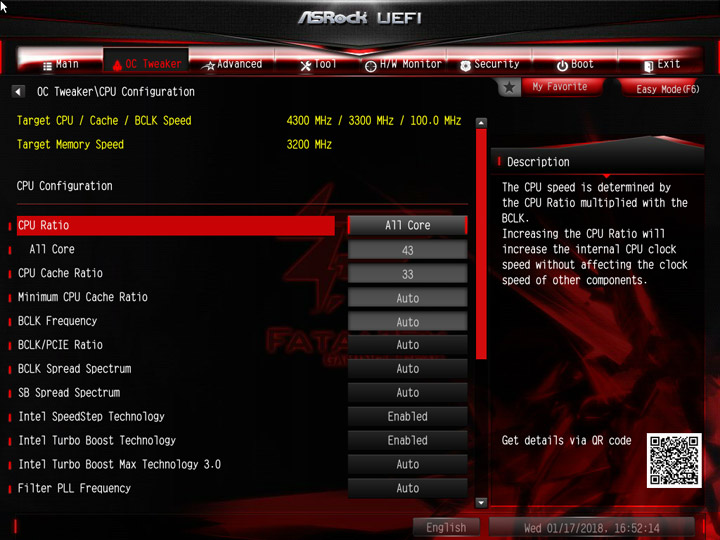The width and height of the screenshot is (720, 540).
Task: Open the H/W Monitor tab
Action: click(403, 64)
